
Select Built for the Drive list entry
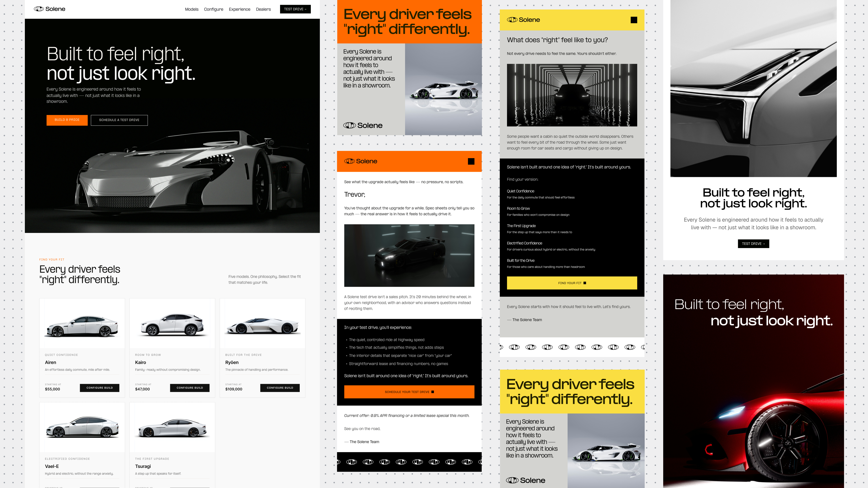pos(521,260)
